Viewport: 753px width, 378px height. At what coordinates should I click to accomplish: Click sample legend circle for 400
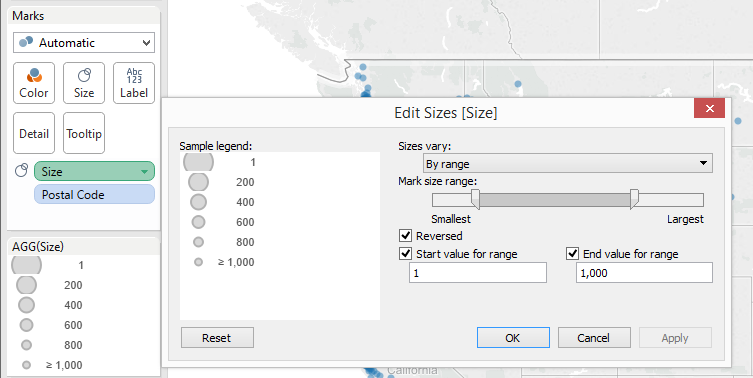[x=198, y=202]
